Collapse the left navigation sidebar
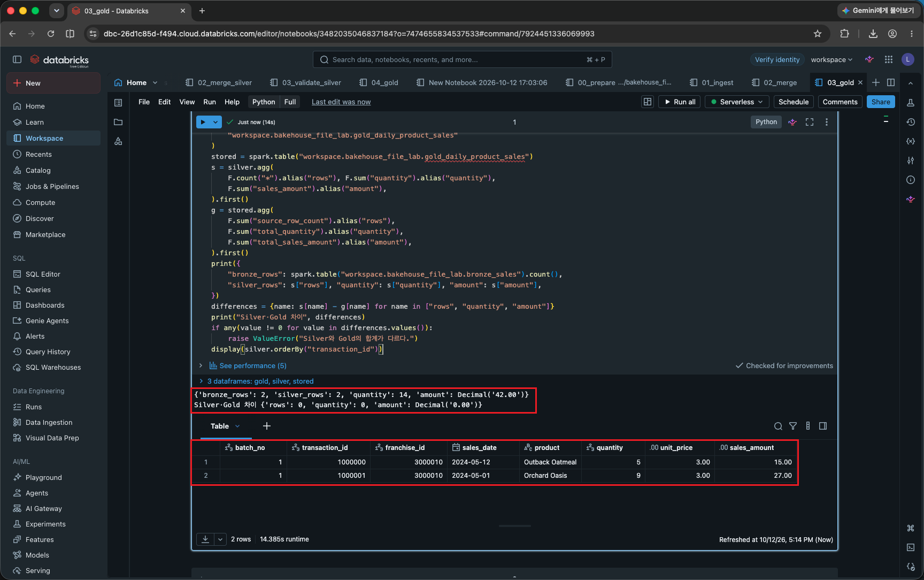 click(17, 59)
